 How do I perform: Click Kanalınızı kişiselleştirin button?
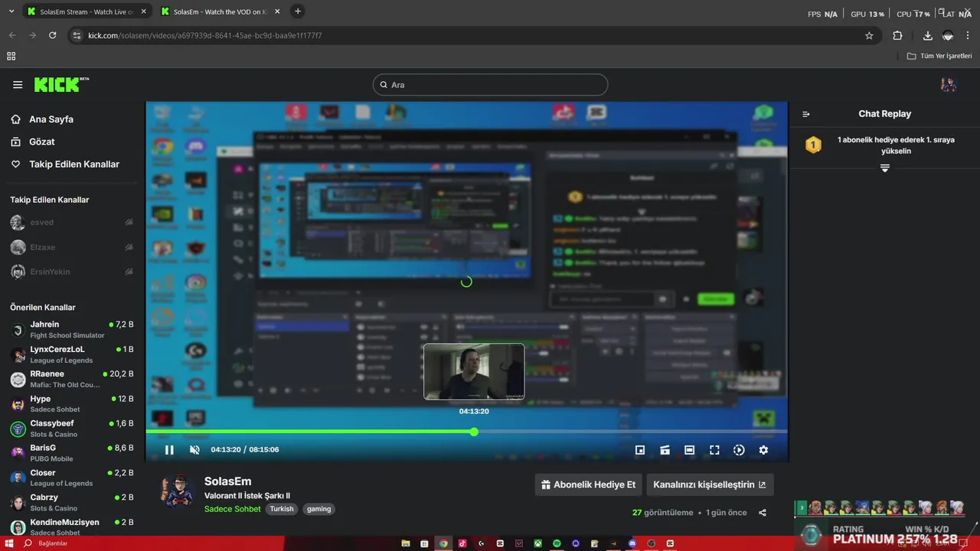tap(710, 484)
